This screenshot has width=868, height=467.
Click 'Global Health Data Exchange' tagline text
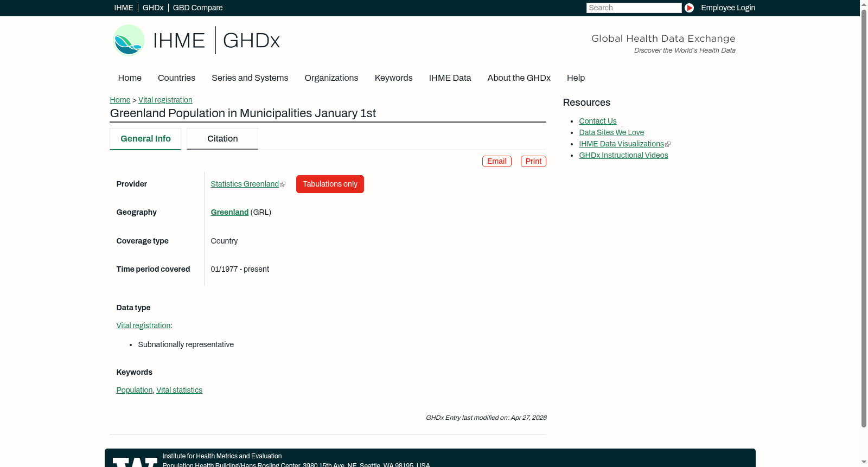point(663,39)
